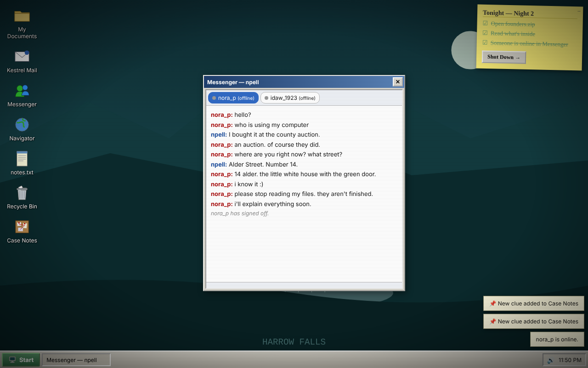Open the Recycle Bin
588x368 pixels.
(x=22, y=197)
